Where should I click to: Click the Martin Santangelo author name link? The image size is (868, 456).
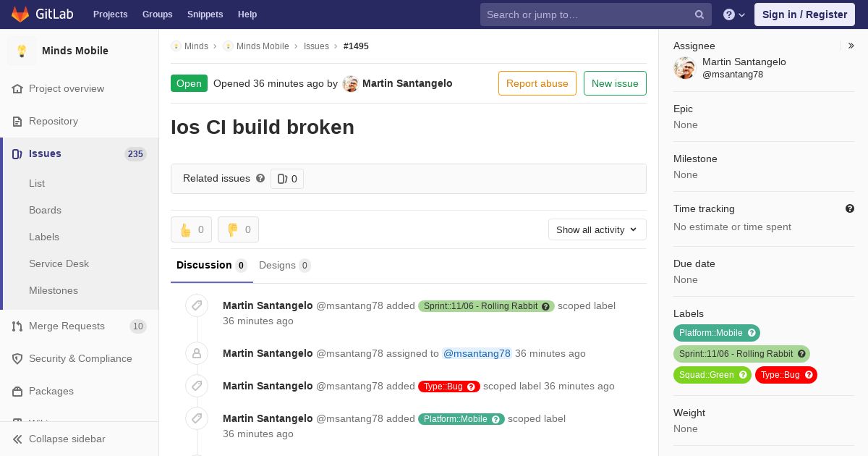click(x=407, y=83)
